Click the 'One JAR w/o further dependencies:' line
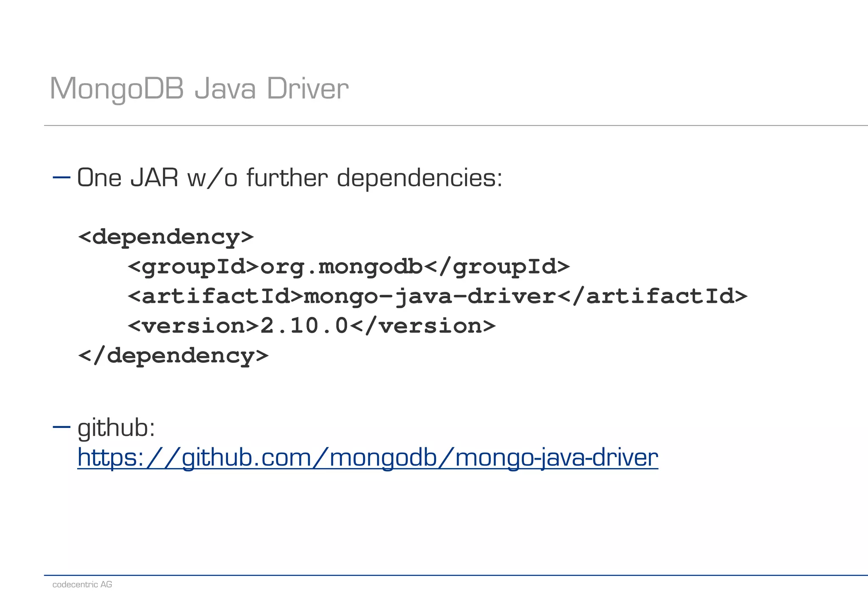Viewport: 868px width, 613px height. pos(290,178)
